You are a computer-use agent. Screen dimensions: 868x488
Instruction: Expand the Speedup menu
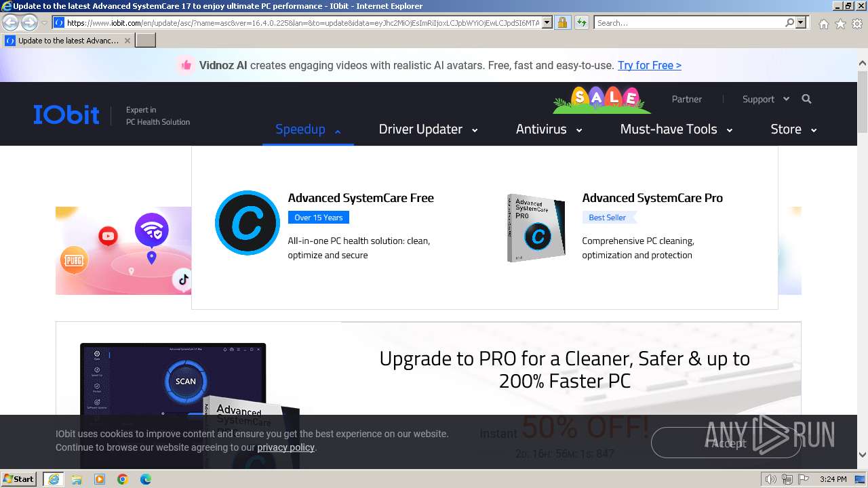pos(308,129)
